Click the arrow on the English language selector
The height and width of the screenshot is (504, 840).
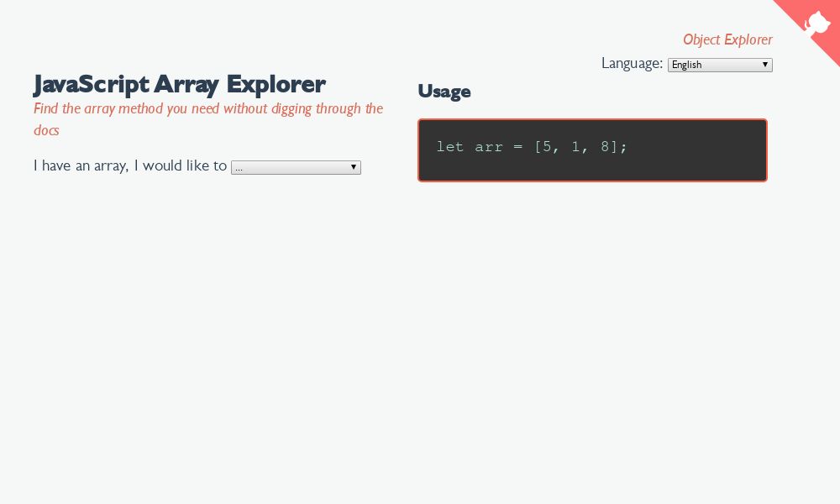[x=765, y=65]
